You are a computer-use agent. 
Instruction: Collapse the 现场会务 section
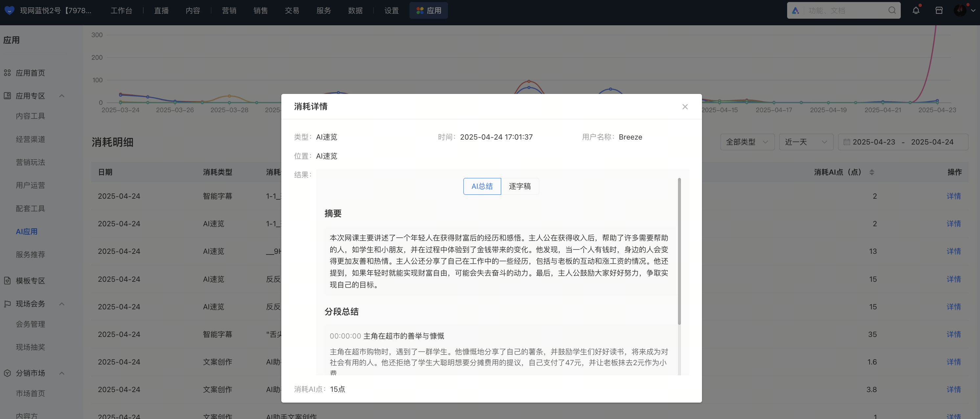click(x=62, y=304)
